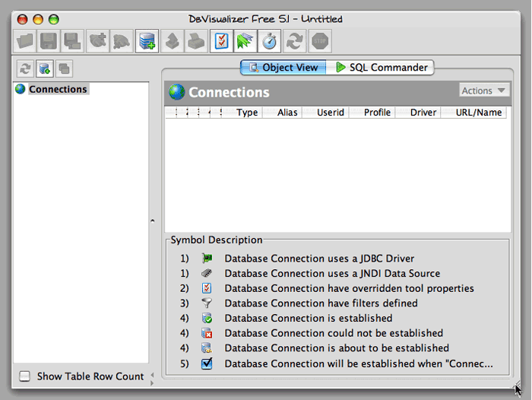
Task: Click the export arrow toolbar icon
Action: click(173, 41)
